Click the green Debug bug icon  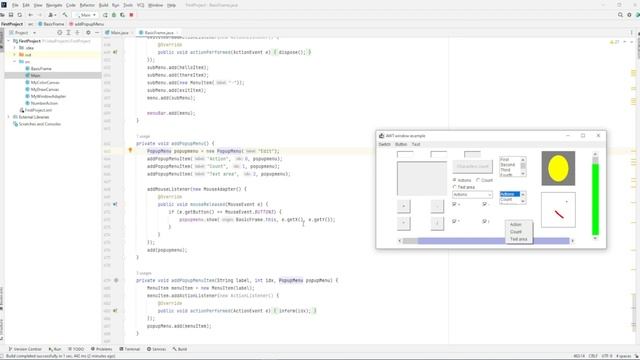point(114,15)
